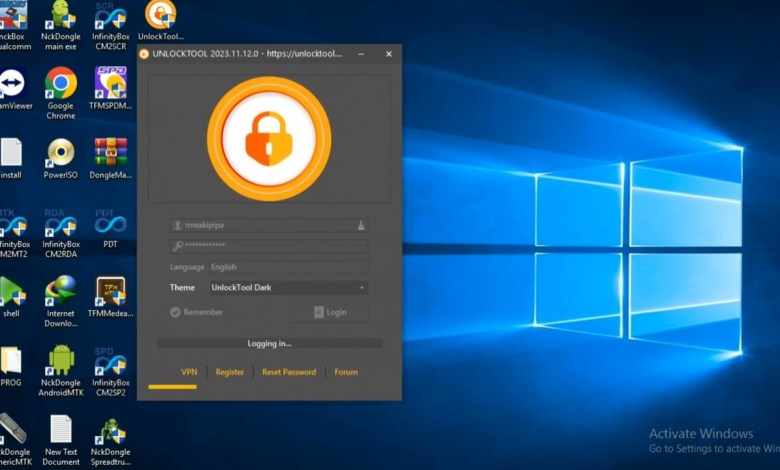Click the user icon at username field end
This screenshot has width=780, height=470.
(360, 226)
